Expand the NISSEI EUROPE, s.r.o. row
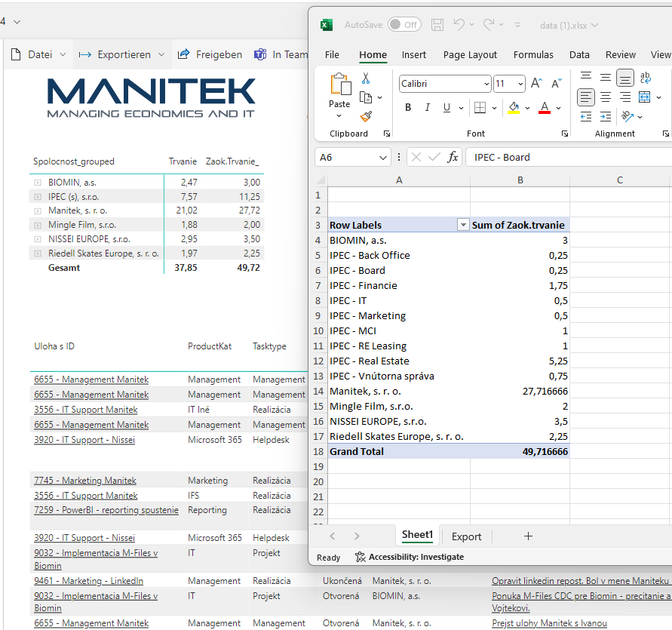The image size is (672, 630). [x=38, y=239]
